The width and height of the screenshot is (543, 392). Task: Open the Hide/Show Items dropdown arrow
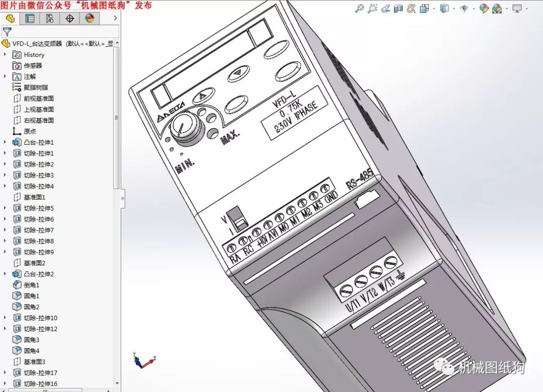[x=474, y=9]
